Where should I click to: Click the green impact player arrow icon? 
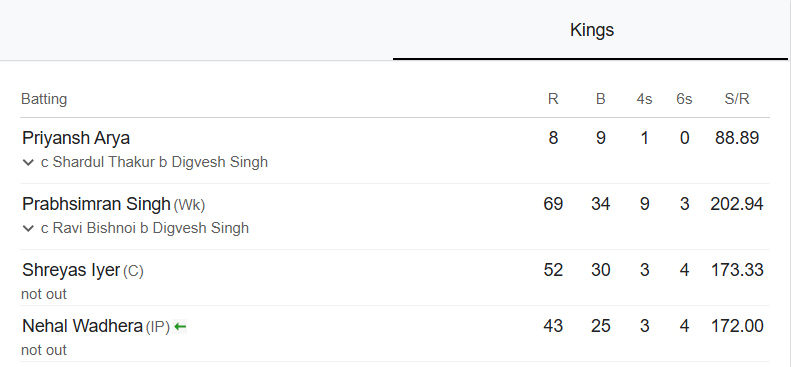[x=180, y=327]
